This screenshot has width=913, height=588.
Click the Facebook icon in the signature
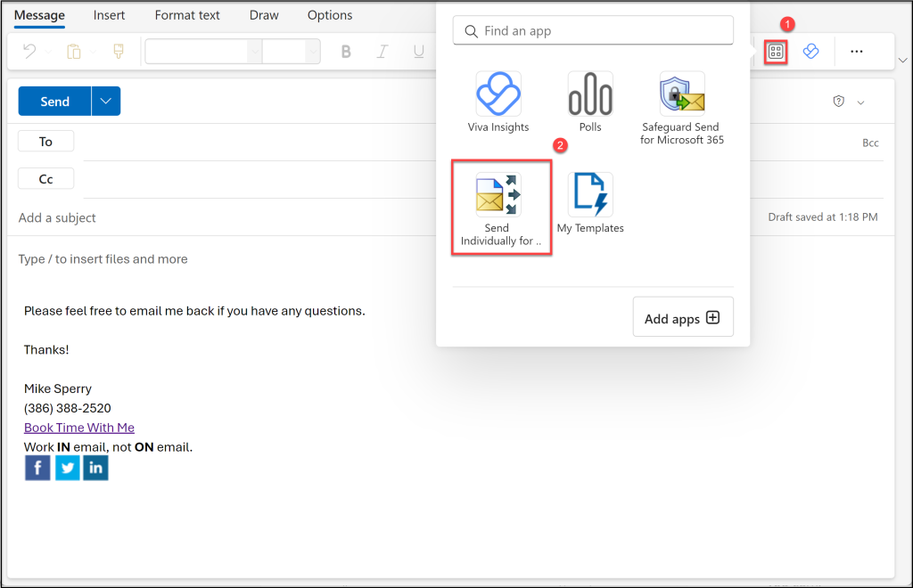[x=37, y=467]
